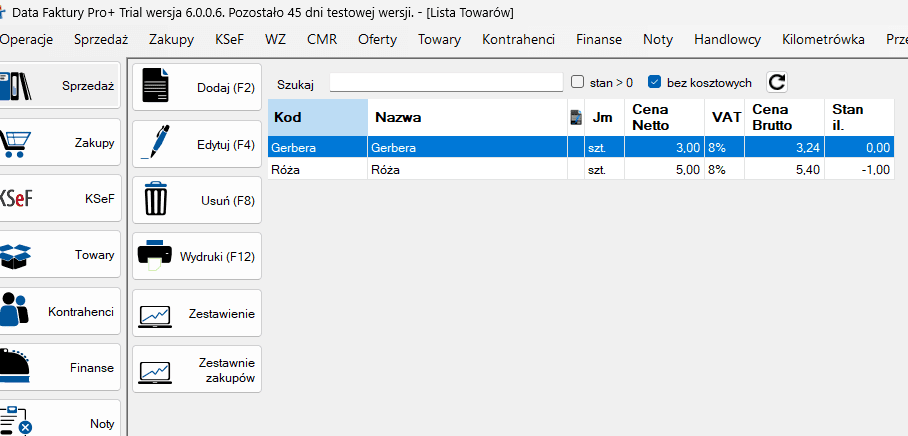Click the refresh arrow icon beside search

pyautogui.click(x=777, y=83)
